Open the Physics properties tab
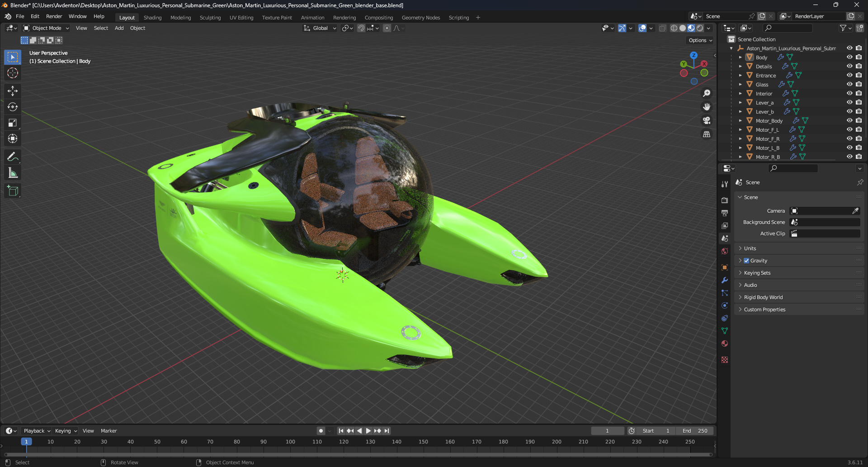The image size is (868, 467). pos(725,305)
